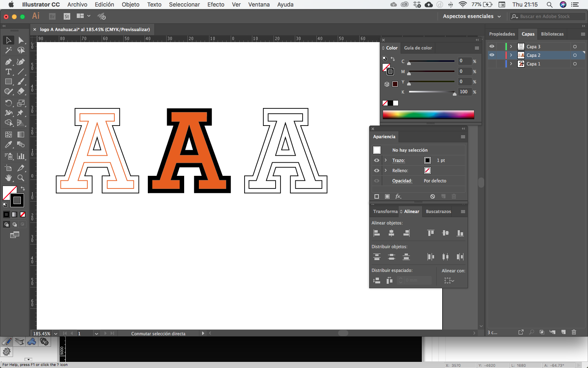This screenshot has height=368, width=588.
Task: Open Alinear con dropdown
Action: click(x=449, y=280)
